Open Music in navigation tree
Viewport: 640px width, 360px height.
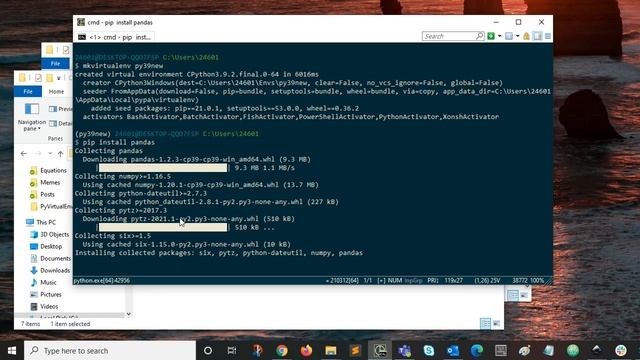[43, 282]
